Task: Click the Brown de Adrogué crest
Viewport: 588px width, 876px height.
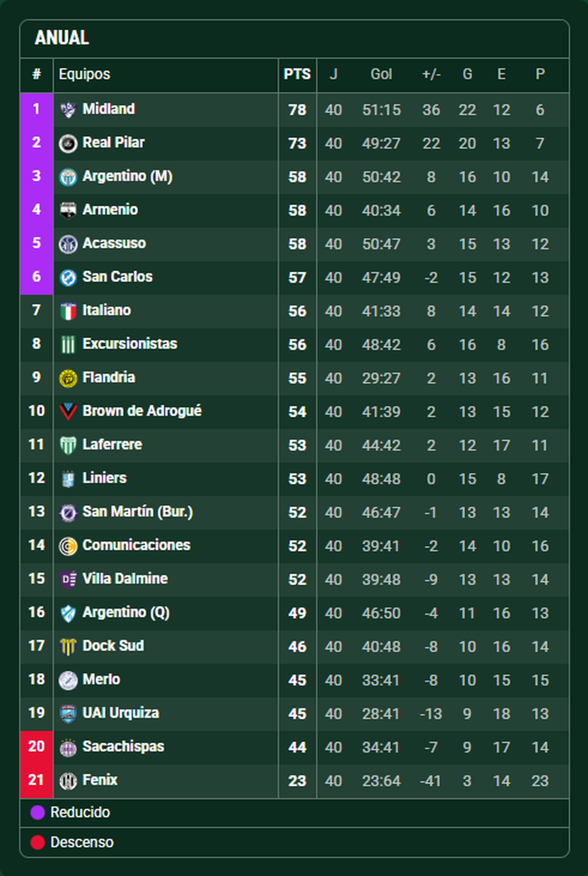Action: (68, 412)
